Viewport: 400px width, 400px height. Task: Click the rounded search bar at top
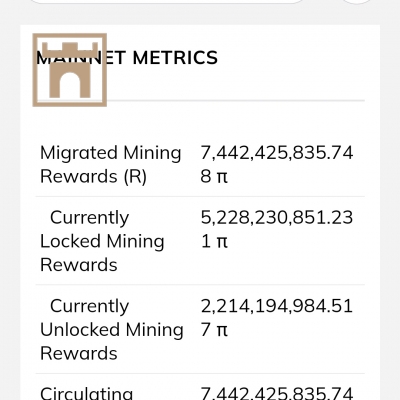pyautogui.click(x=167, y=2)
